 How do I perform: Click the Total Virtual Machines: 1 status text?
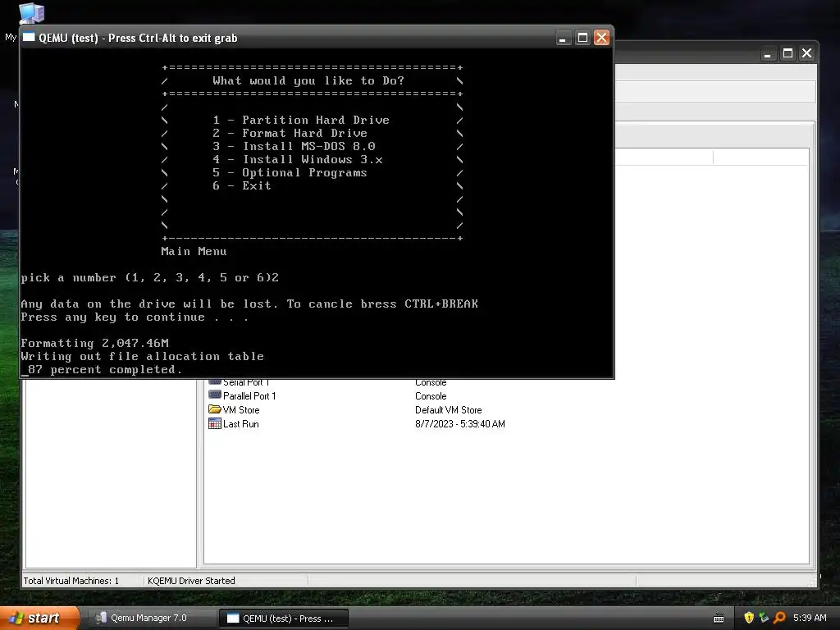(71, 581)
